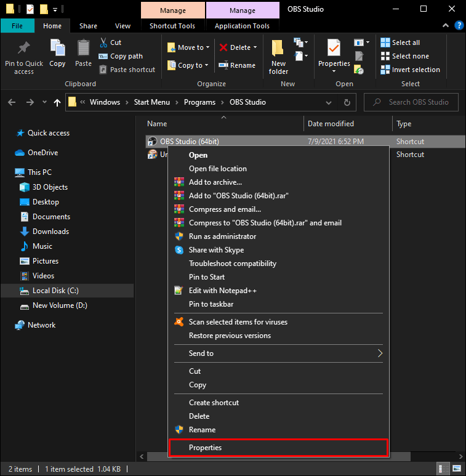Customize Quick Access Toolbar dropdown

[55, 10]
